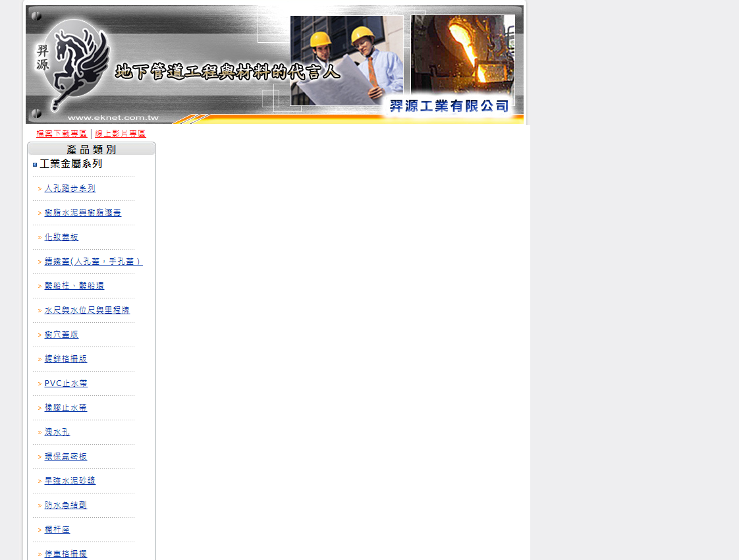
Task: Click the orange arrow beside PVC止水帶
Action: pos(40,383)
